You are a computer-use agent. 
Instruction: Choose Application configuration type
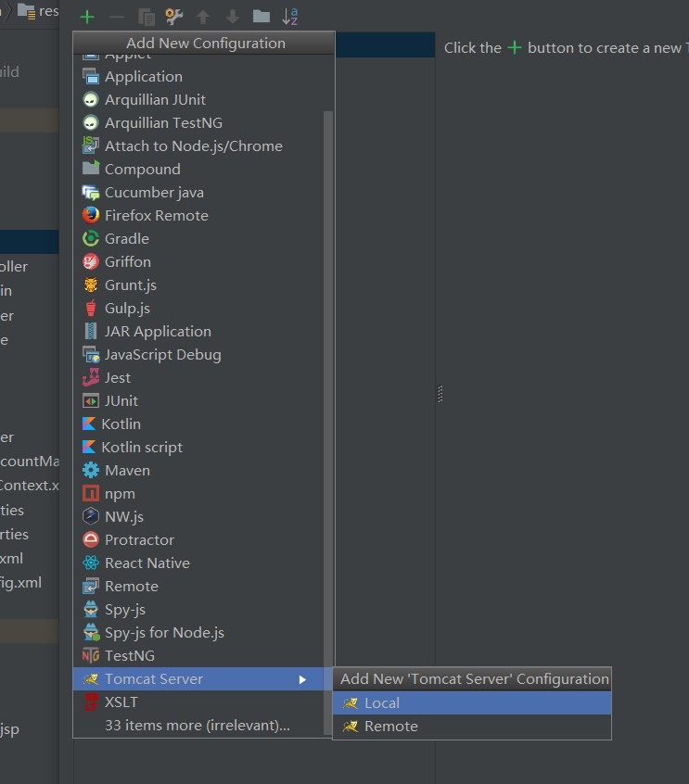coord(204,77)
